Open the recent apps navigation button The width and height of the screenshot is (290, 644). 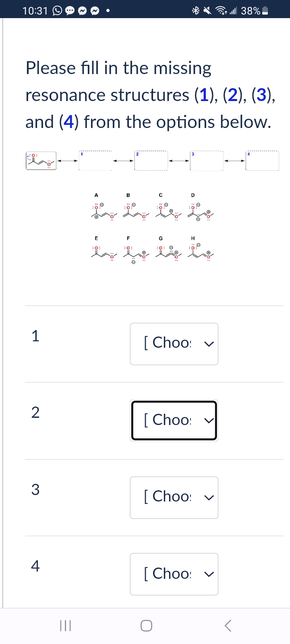[66, 625]
